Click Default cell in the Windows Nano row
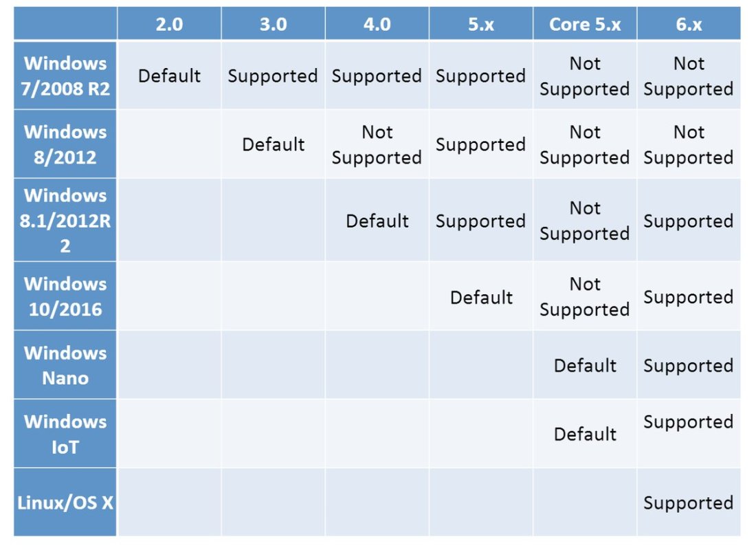 [x=585, y=365]
